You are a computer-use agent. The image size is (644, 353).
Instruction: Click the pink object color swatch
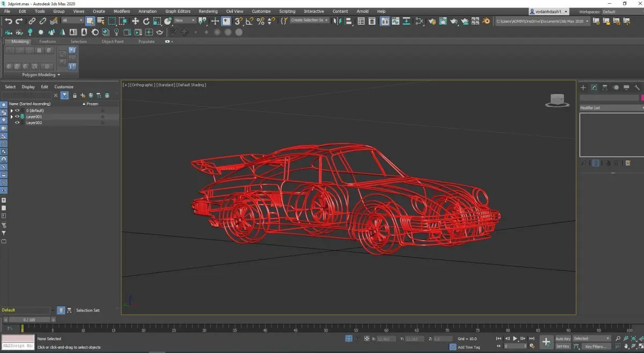642,98
